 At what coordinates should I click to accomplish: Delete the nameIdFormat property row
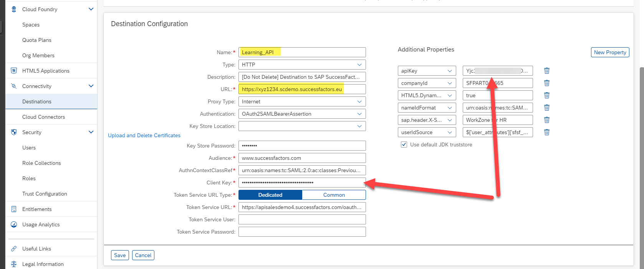[547, 108]
